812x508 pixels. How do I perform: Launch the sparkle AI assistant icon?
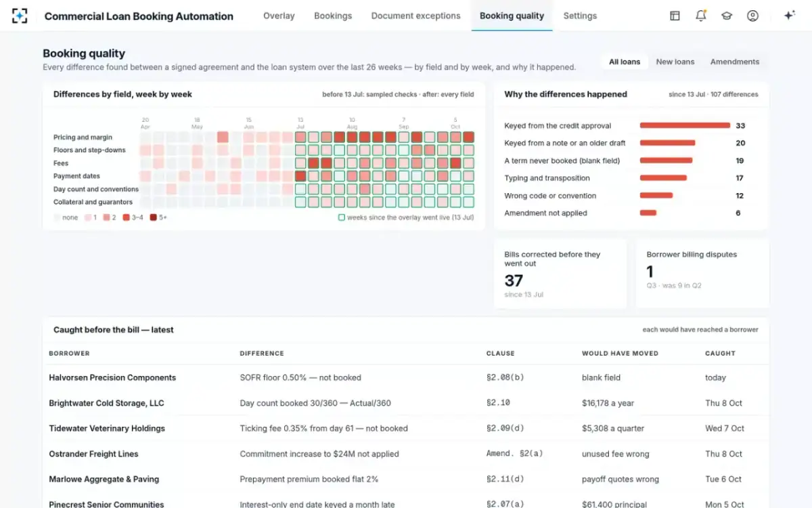point(789,16)
